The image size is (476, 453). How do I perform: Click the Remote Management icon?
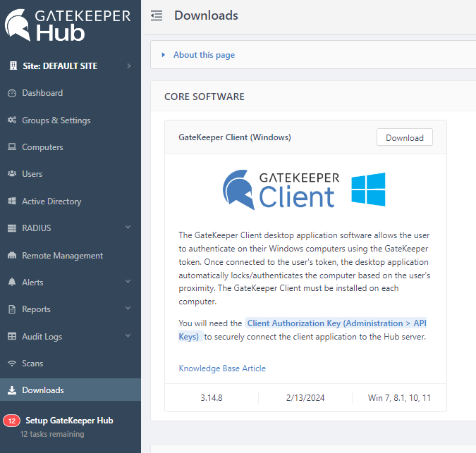[x=12, y=256]
